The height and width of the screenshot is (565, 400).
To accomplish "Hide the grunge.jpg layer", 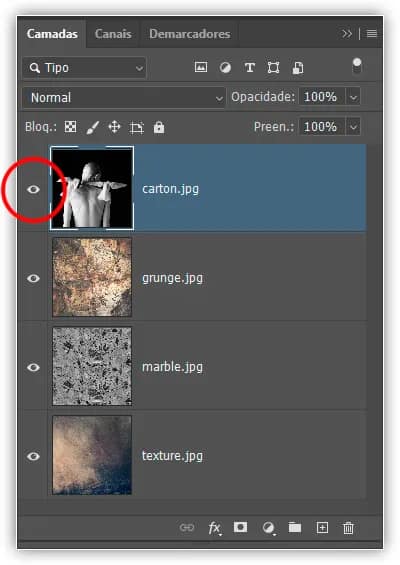I will 34,278.
